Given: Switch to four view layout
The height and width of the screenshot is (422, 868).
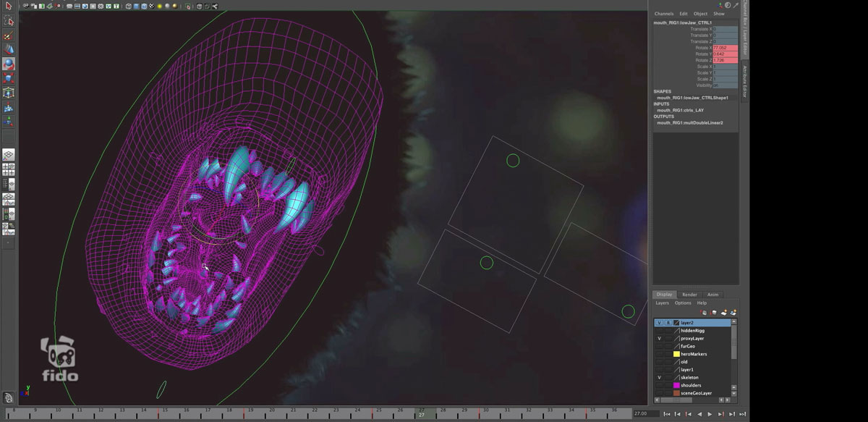Looking at the screenshot, I should 9,169.
